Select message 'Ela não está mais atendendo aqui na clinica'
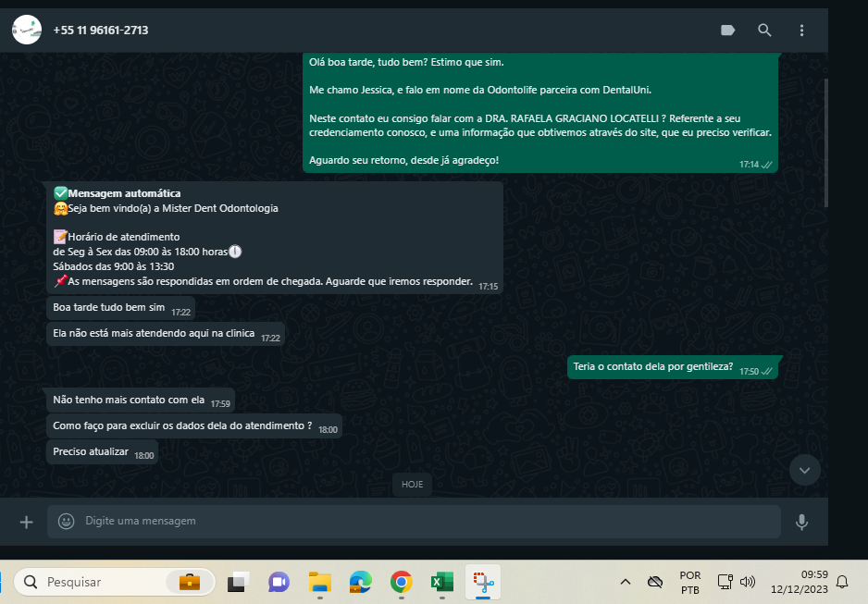868x604 pixels. coord(166,334)
